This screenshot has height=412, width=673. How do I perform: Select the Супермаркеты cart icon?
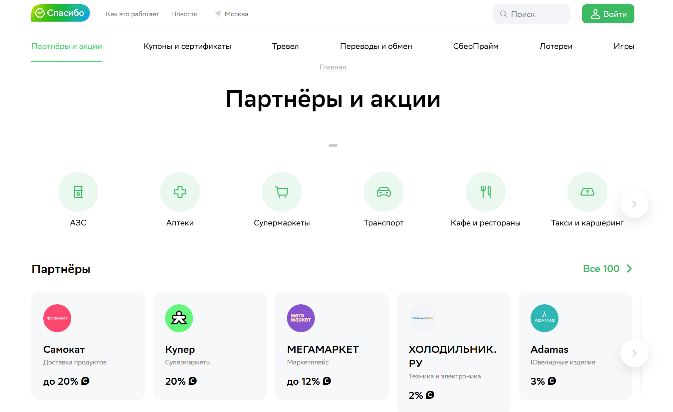coord(282,192)
